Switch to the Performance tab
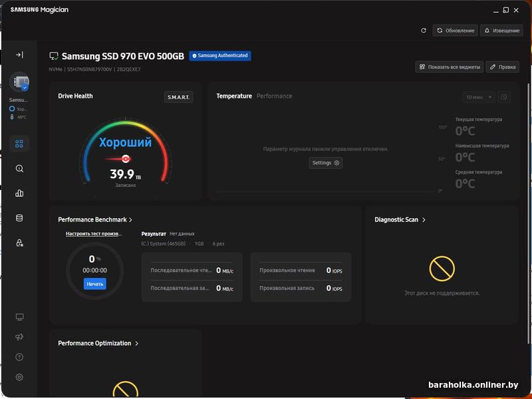 (274, 96)
